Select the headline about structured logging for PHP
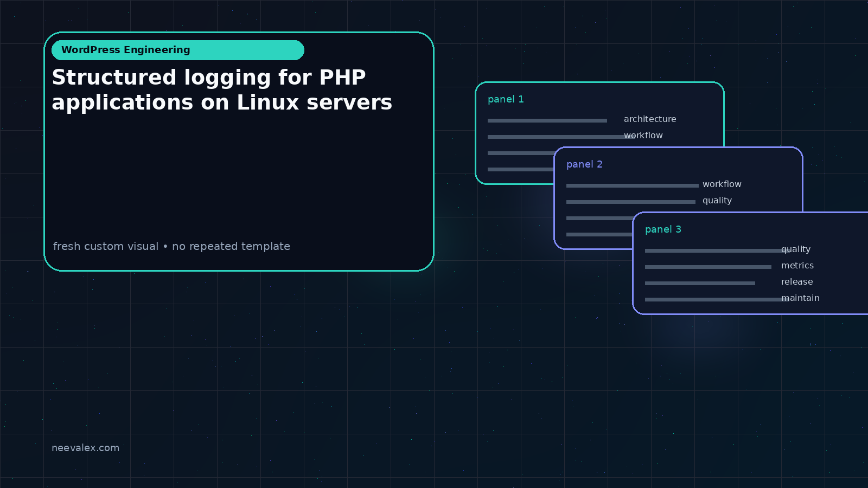This screenshot has width=868, height=488. (222, 90)
